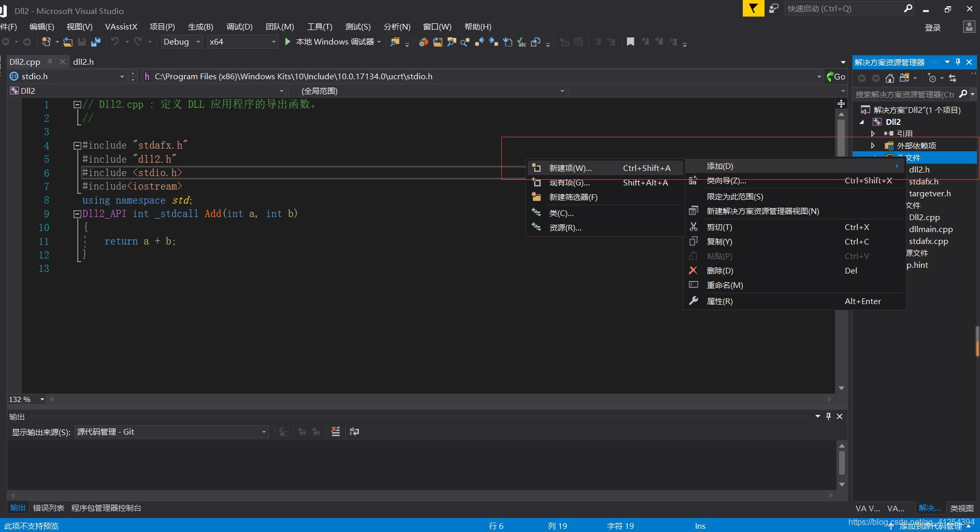
Task: Click the Open File toolbar icon
Action: pyautogui.click(x=68, y=41)
